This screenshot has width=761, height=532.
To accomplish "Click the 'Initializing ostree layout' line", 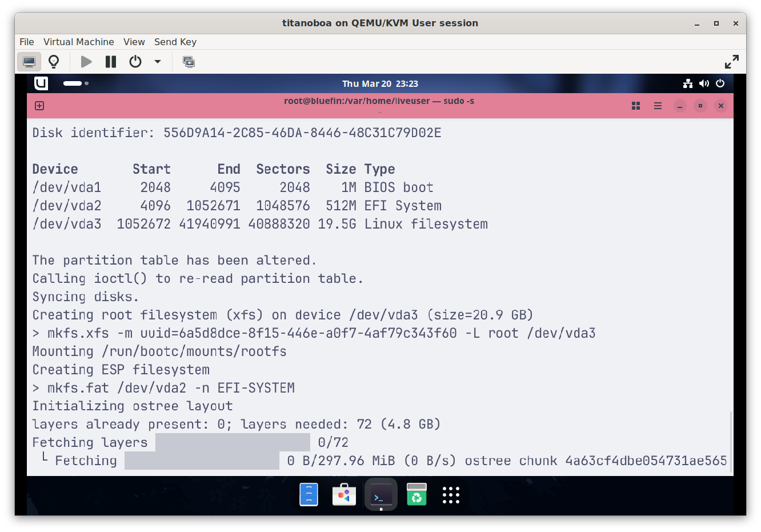I will point(133,407).
